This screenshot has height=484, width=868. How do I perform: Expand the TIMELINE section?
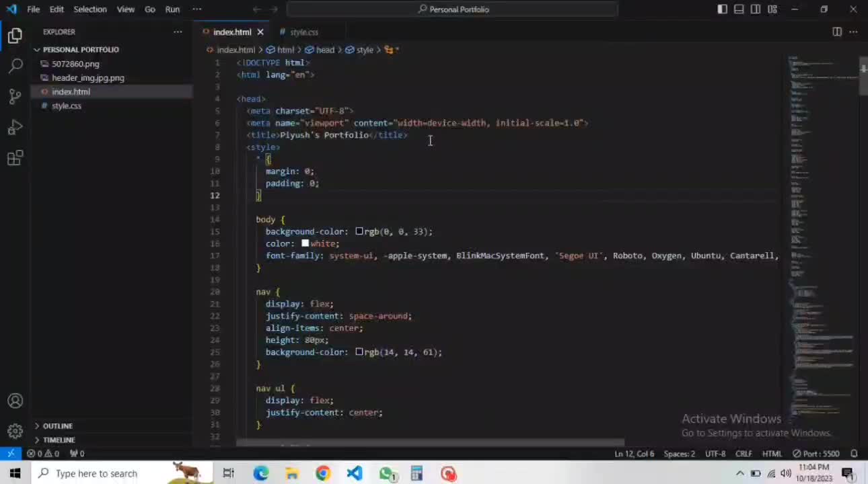[59, 440]
